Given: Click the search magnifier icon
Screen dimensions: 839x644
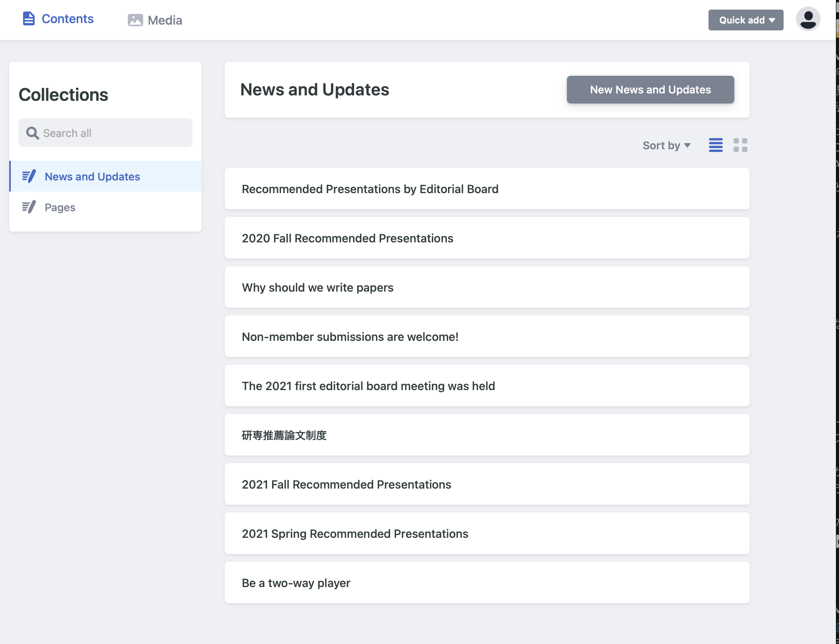Looking at the screenshot, I should pos(32,133).
